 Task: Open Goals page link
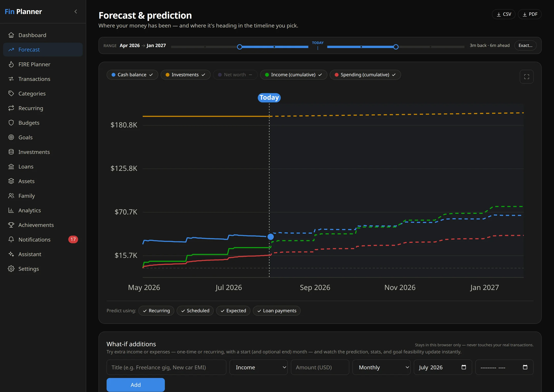click(43, 137)
